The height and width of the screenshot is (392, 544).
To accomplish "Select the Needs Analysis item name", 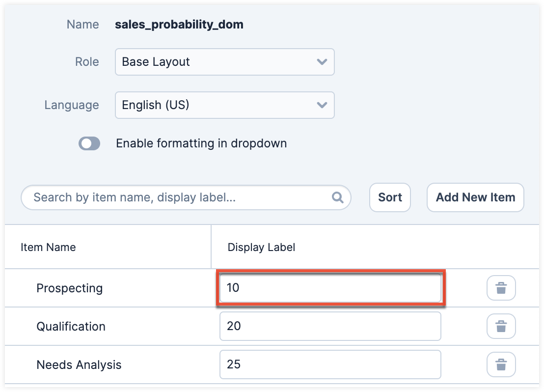I will click(x=79, y=364).
